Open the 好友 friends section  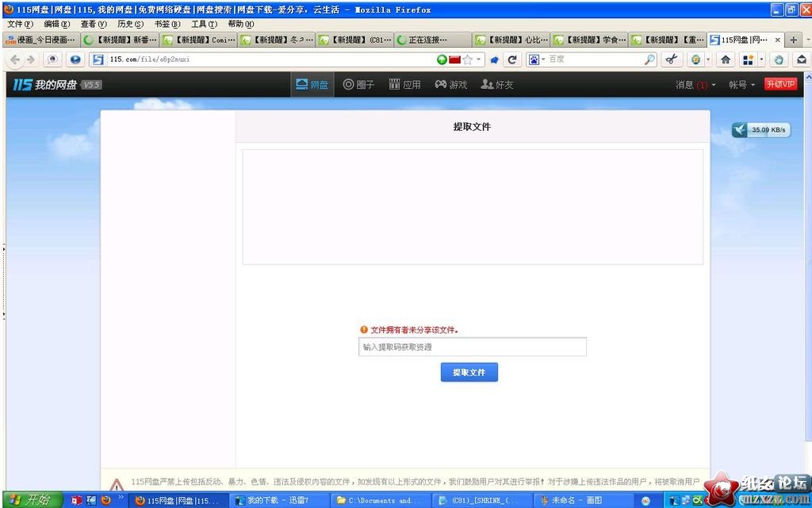[497, 85]
